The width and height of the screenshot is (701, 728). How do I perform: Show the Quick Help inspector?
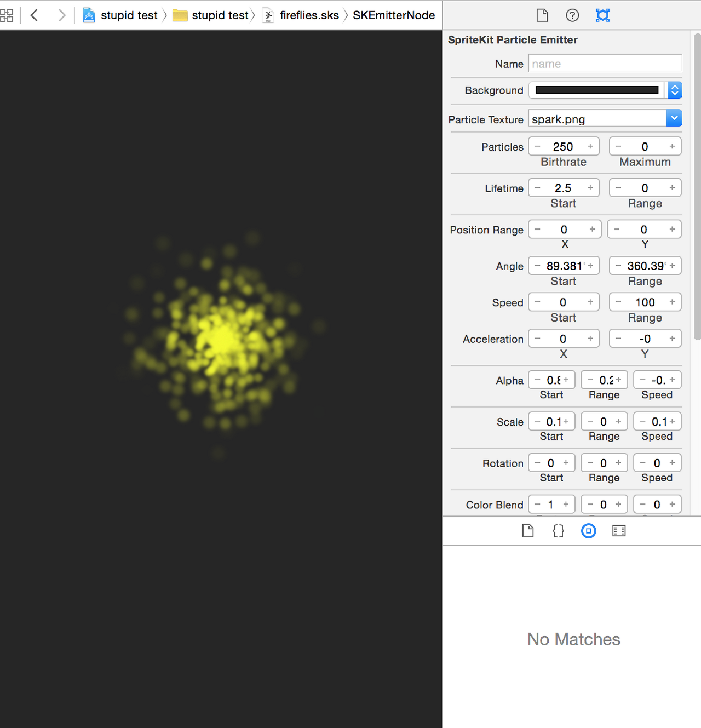coord(572,15)
